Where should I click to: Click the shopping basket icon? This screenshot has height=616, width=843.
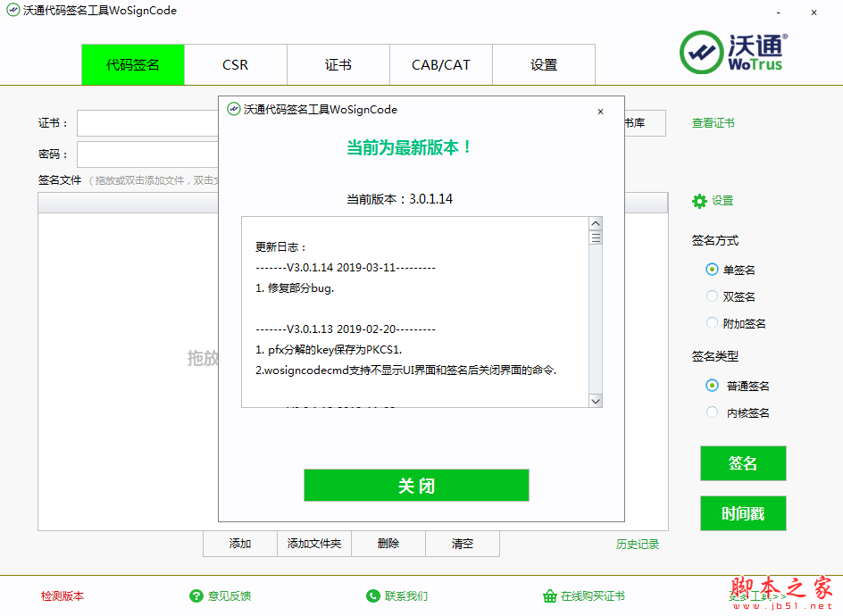549,595
